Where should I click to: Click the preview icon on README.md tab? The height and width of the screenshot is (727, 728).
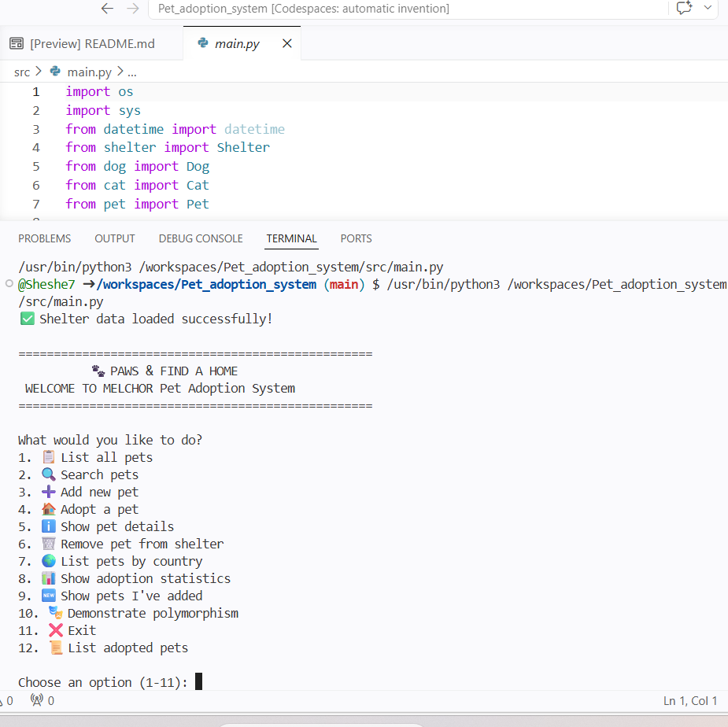17,43
